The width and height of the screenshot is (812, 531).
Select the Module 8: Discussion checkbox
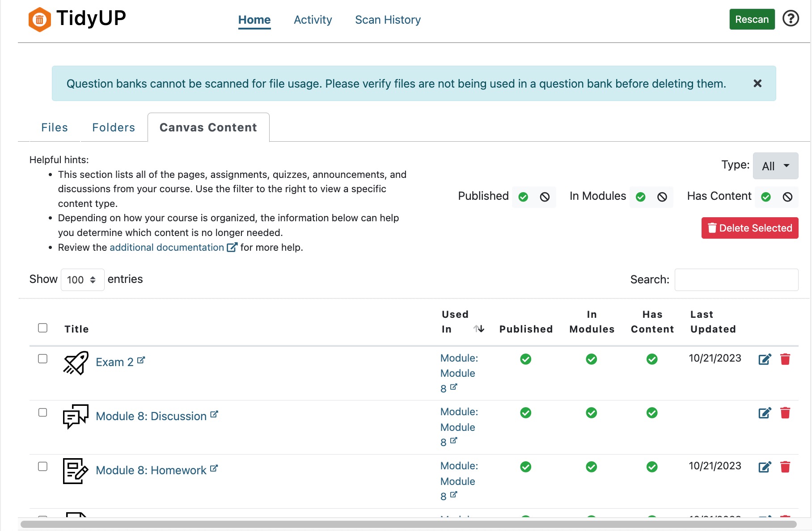point(42,412)
